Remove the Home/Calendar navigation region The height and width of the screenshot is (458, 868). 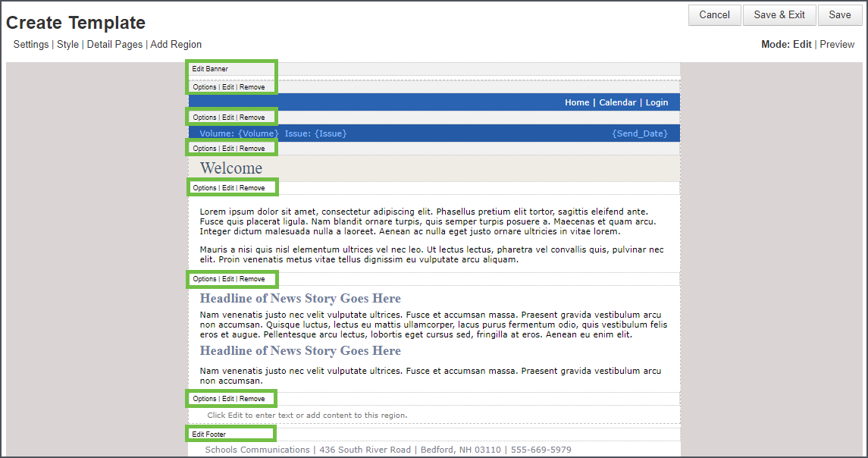252,87
